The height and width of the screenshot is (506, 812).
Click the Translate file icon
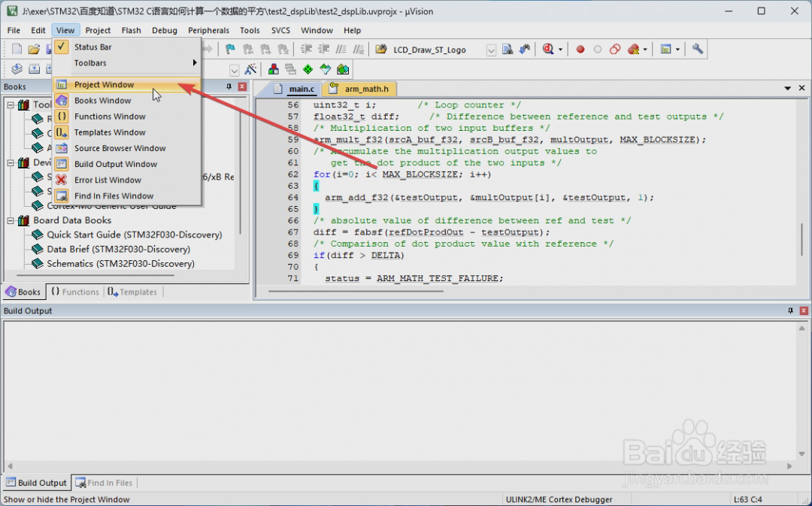pyautogui.click(x=17, y=69)
